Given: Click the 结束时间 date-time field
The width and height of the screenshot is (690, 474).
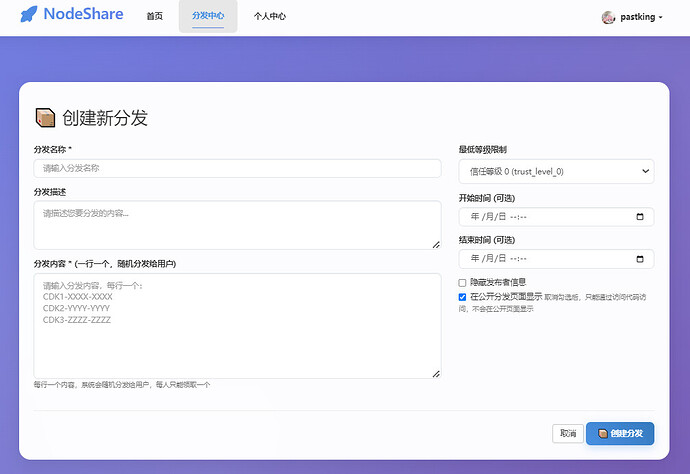Looking at the screenshot, I should point(556,259).
